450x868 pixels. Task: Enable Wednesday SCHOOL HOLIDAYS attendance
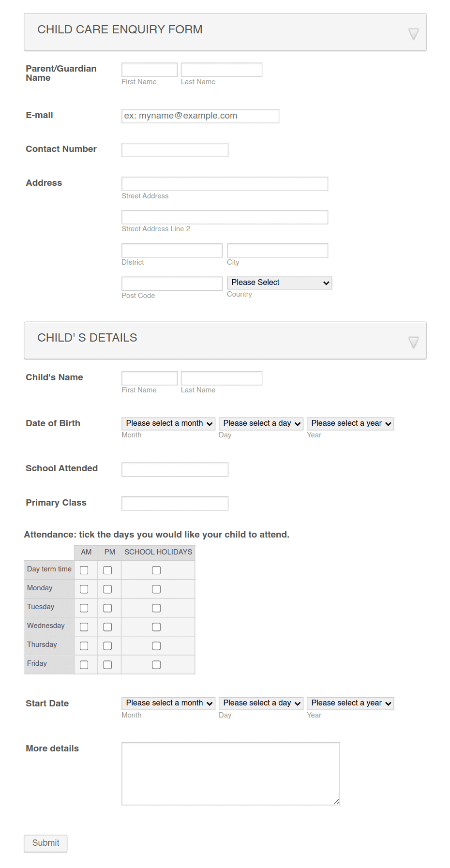click(156, 627)
